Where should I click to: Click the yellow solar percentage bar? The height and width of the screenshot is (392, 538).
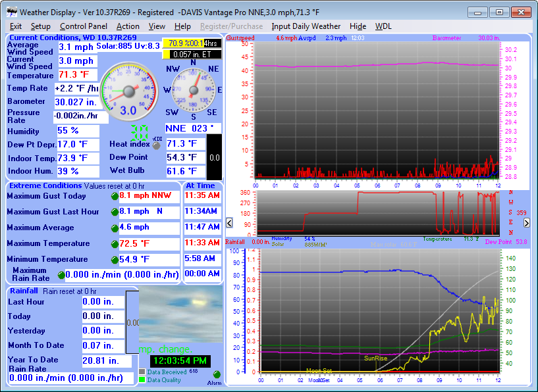click(x=184, y=43)
